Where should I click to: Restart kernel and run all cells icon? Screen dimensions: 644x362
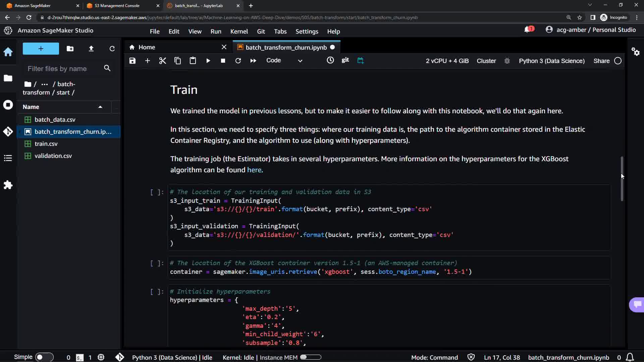click(x=253, y=61)
